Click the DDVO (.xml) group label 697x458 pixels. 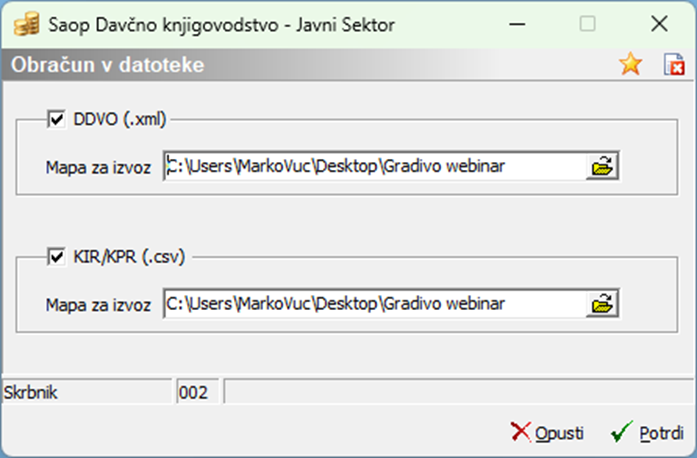pyautogui.click(x=120, y=119)
